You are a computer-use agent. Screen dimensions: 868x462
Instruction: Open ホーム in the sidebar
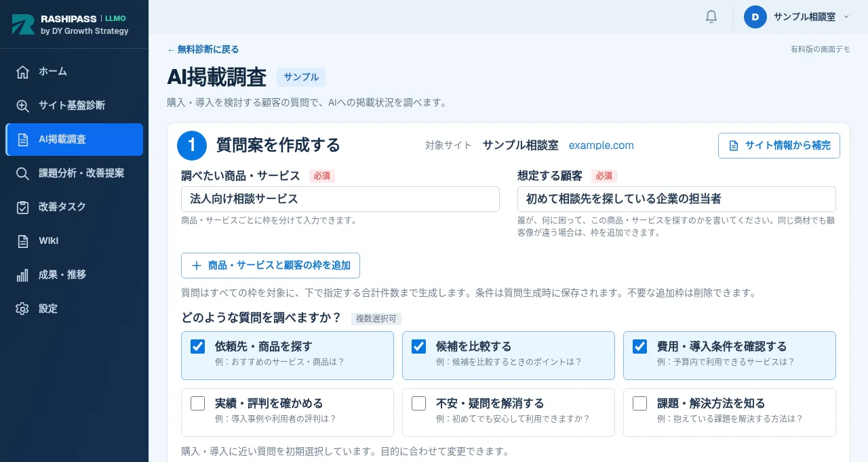click(74, 72)
